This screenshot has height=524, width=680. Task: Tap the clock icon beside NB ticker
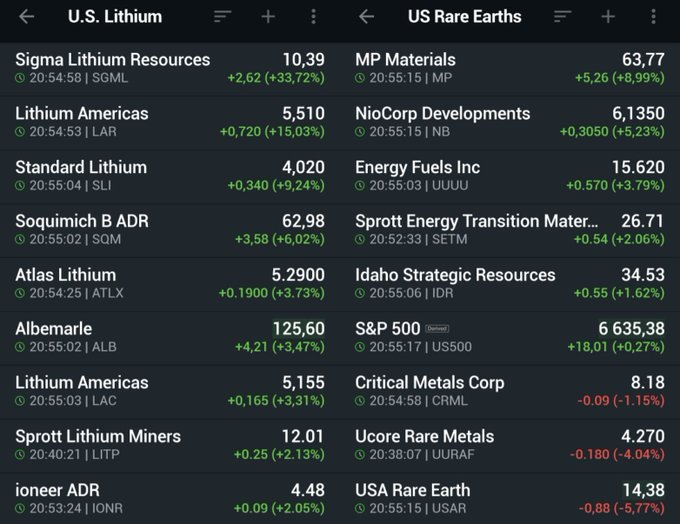(x=360, y=132)
